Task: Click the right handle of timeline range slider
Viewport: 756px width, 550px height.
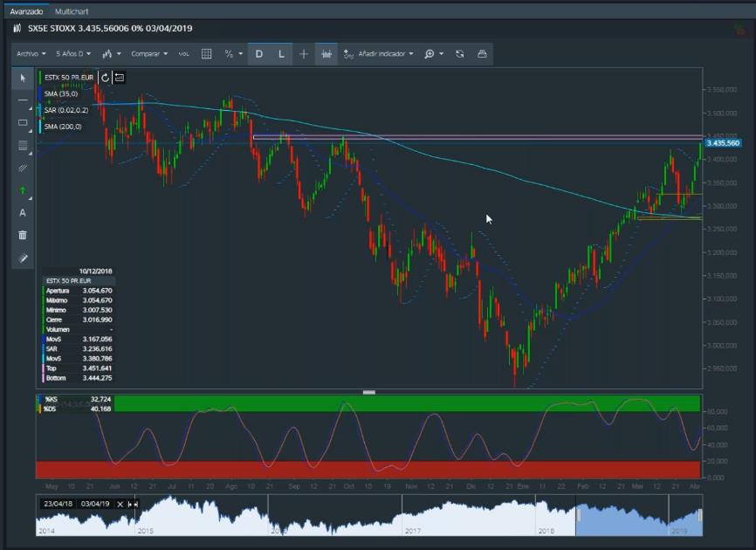Action: pos(700,516)
